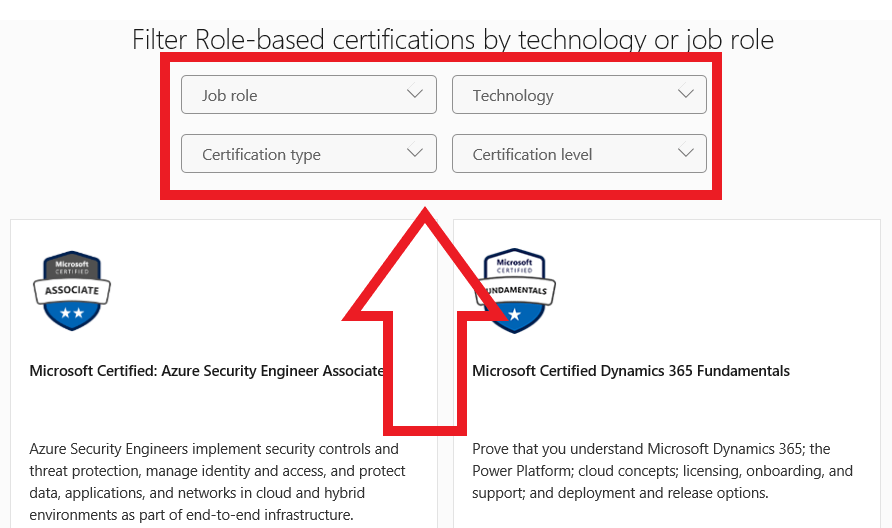Click the Dynamics 365 description paragraph
The height and width of the screenshot is (528, 892).
coord(662,471)
